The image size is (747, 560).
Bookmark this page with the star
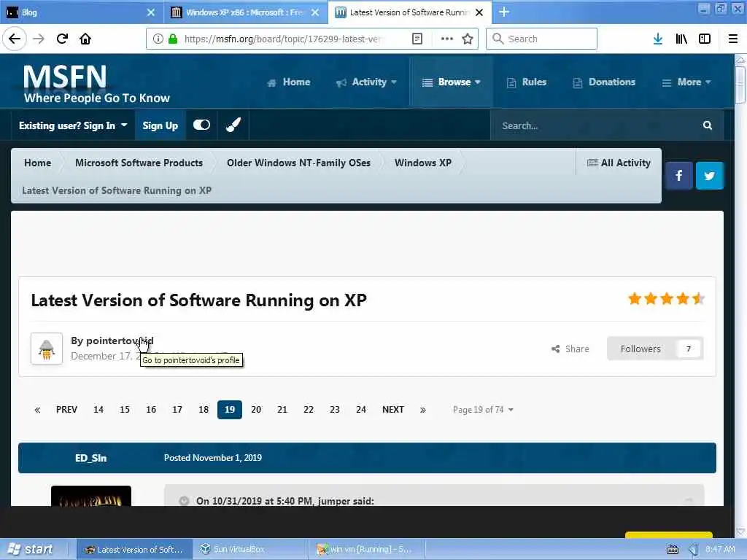[468, 39]
